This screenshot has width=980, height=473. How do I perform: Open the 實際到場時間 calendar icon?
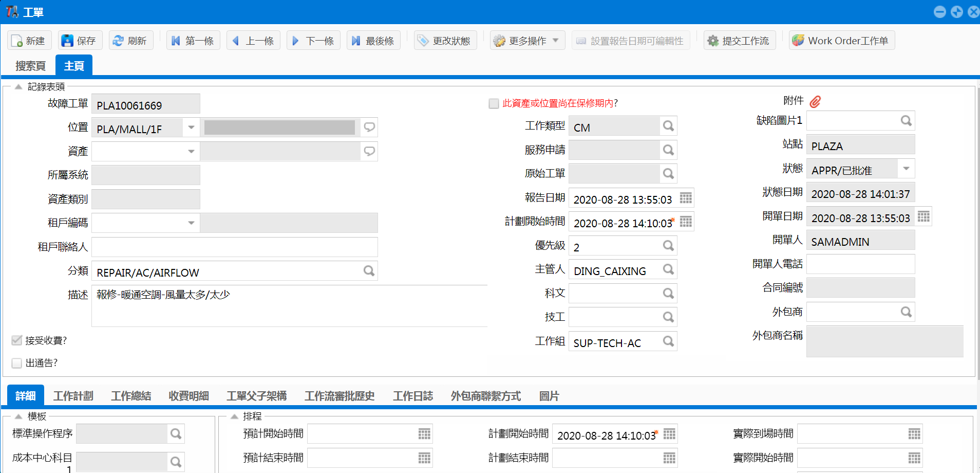[914, 434]
